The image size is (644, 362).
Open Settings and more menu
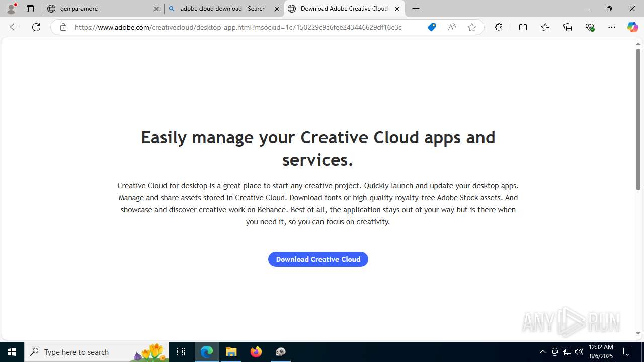point(612,27)
